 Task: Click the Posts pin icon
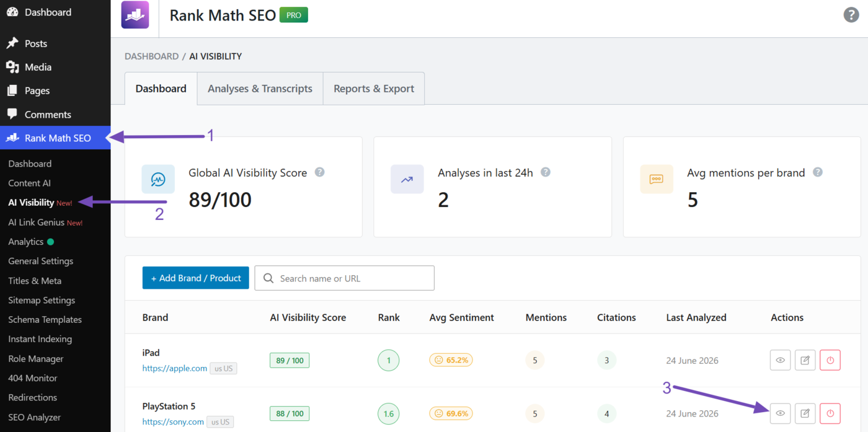tap(12, 43)
